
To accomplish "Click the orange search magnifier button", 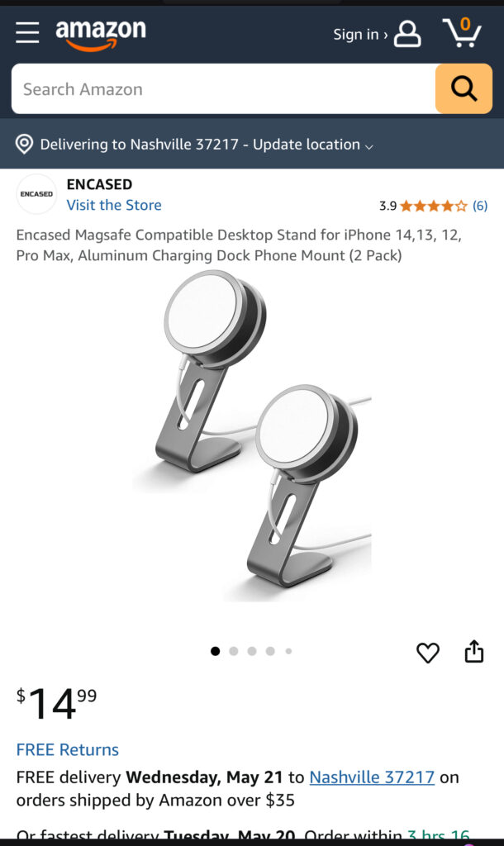I will click(464, 88).
